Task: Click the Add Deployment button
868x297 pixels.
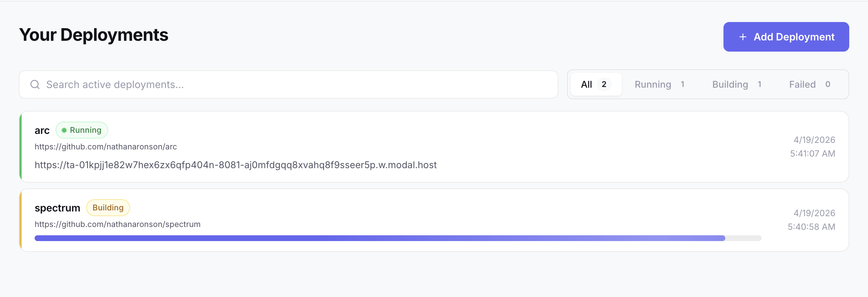Action: [x=786, y=37]
